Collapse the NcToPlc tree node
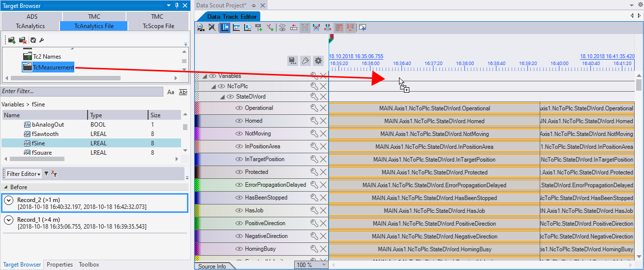Image resolution: width=644 pixels, height=270 pixels. tap(214, 86)
